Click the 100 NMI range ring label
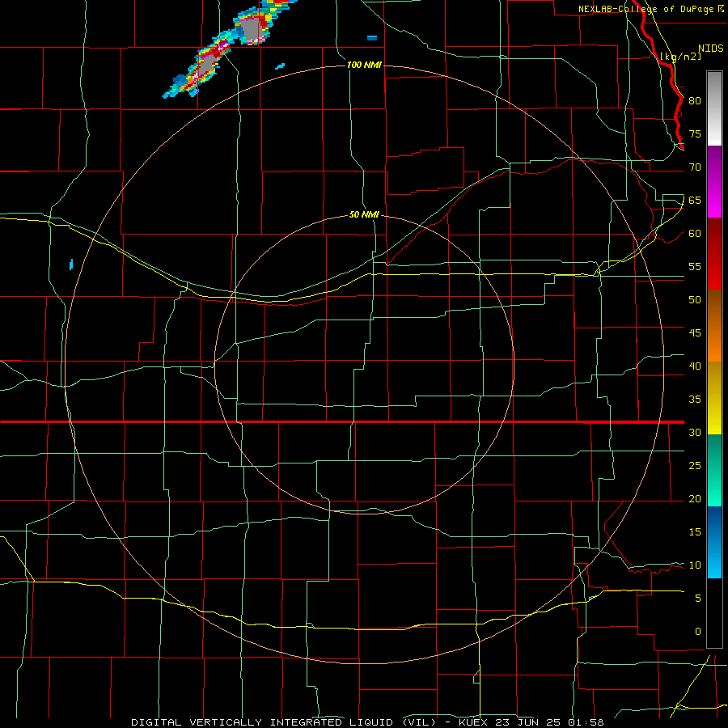 [x=364, y=65]
